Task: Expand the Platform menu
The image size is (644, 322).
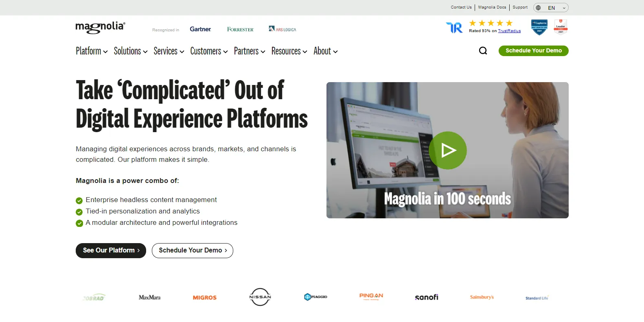Action: [92, 51]
